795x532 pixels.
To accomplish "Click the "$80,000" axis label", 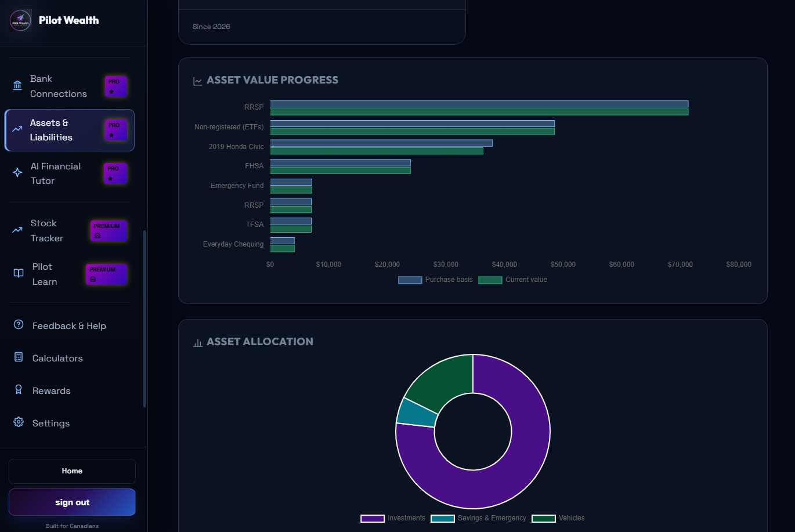I will coord(739,265).
